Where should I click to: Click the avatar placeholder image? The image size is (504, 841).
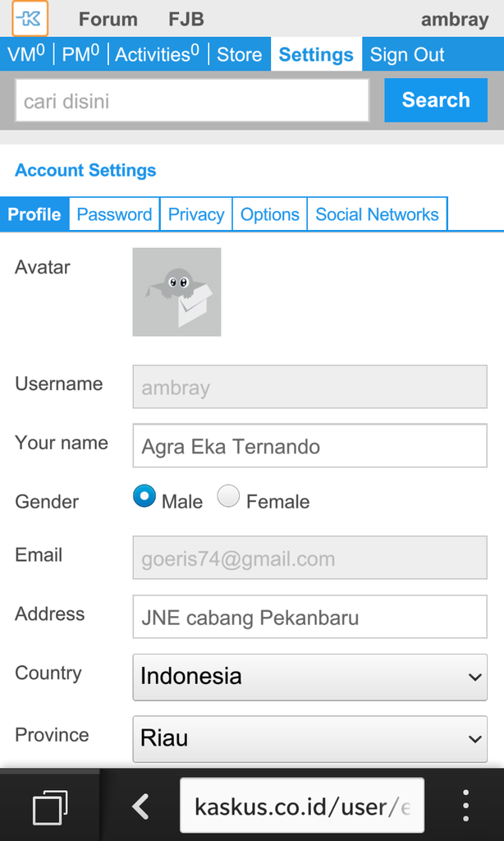(x=177, y=292)
